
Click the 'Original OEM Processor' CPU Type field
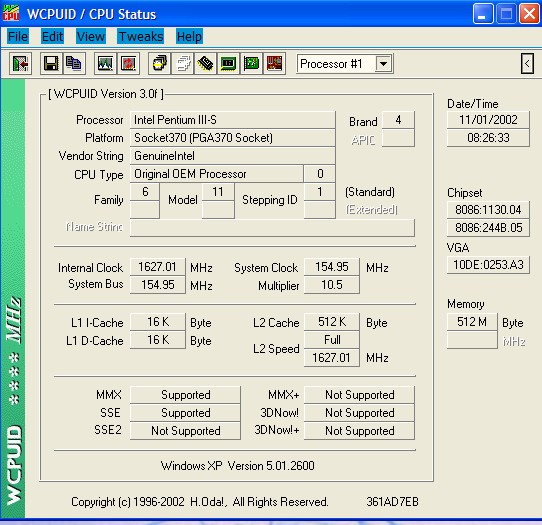pos(216,174)
